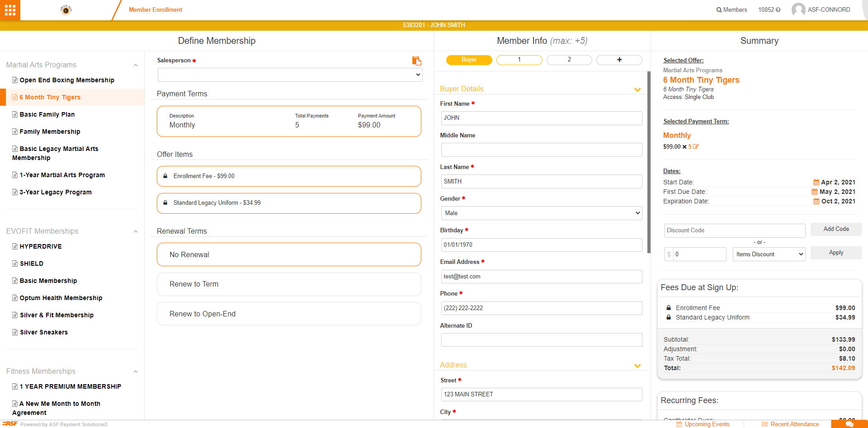The image size is (868, 428).
Task: Open Start Date calendar icon
Action: click(816, 182)
